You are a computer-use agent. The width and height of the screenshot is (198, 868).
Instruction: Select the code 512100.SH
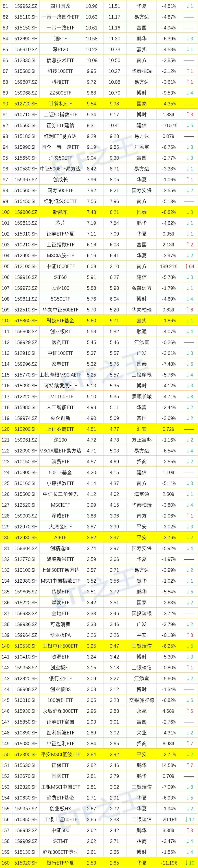(26, 266)
